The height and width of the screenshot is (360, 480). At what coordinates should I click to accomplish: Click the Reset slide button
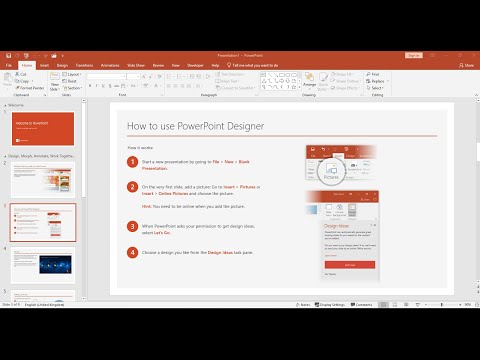[70, 81]
